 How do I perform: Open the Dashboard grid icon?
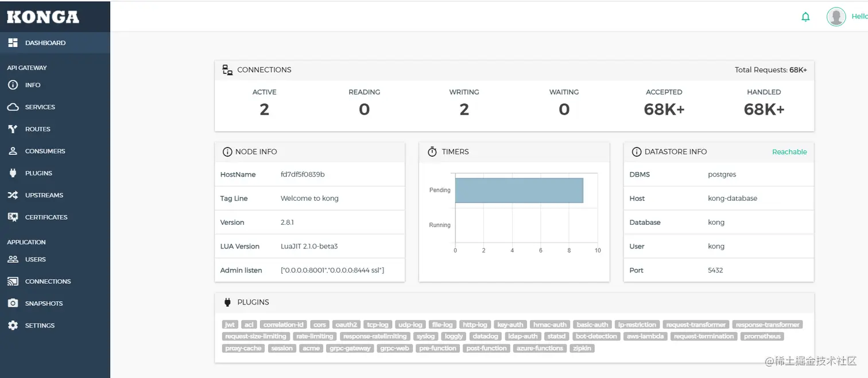click(13, 42)
